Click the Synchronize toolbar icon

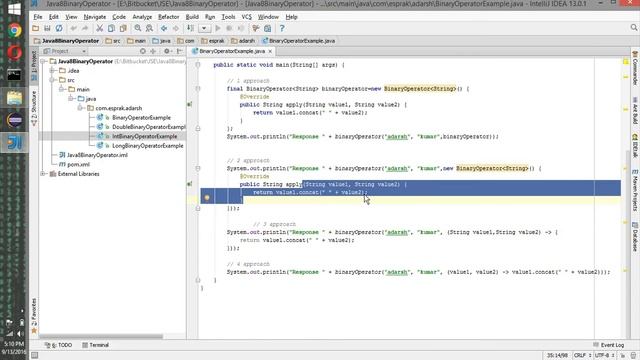coord(59,29)
